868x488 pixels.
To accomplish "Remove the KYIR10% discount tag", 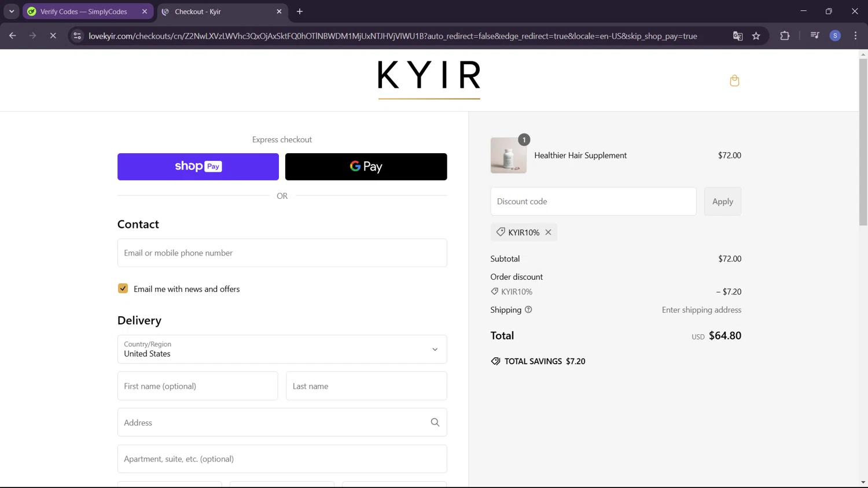I will pos(548,232).
